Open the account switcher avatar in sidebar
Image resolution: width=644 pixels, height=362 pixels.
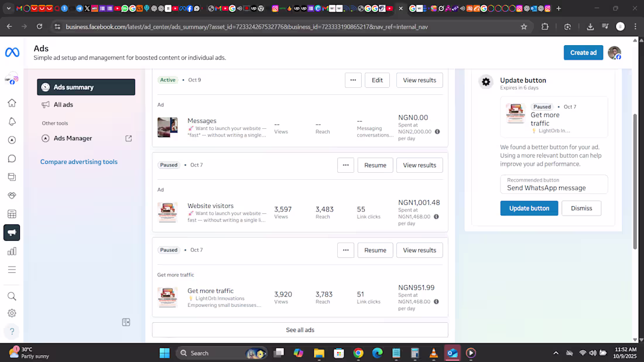[x=12, y=79]
